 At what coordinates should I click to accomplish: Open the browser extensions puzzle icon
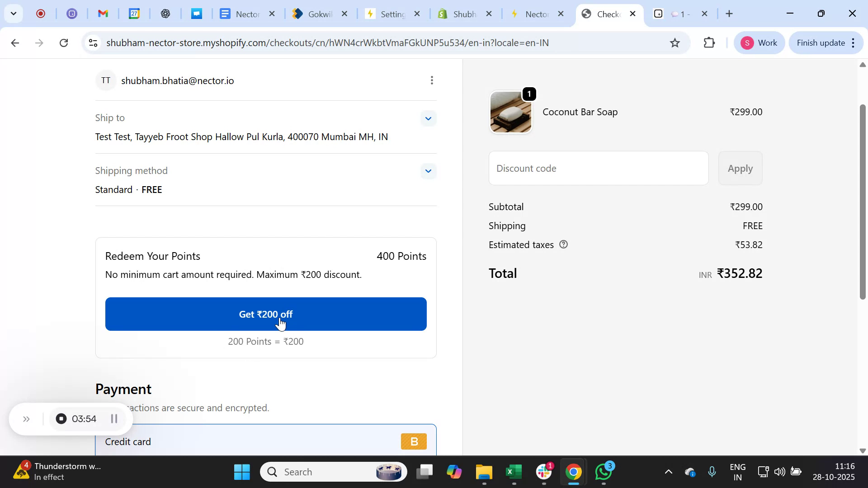(709, 42)
